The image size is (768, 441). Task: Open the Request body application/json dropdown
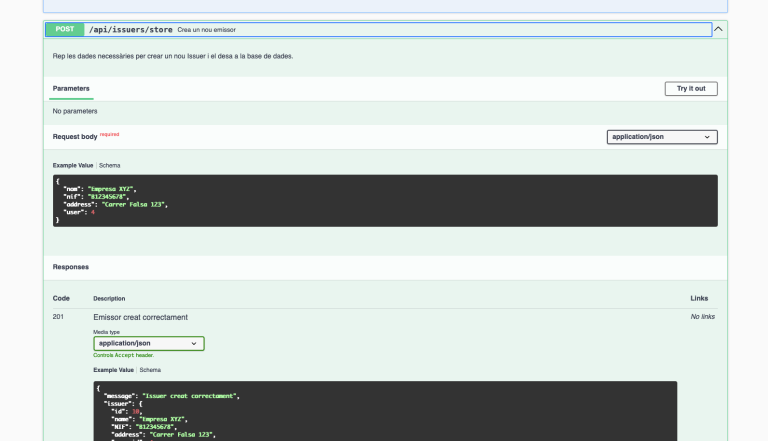pyautogui.click(x=662, y=137)
